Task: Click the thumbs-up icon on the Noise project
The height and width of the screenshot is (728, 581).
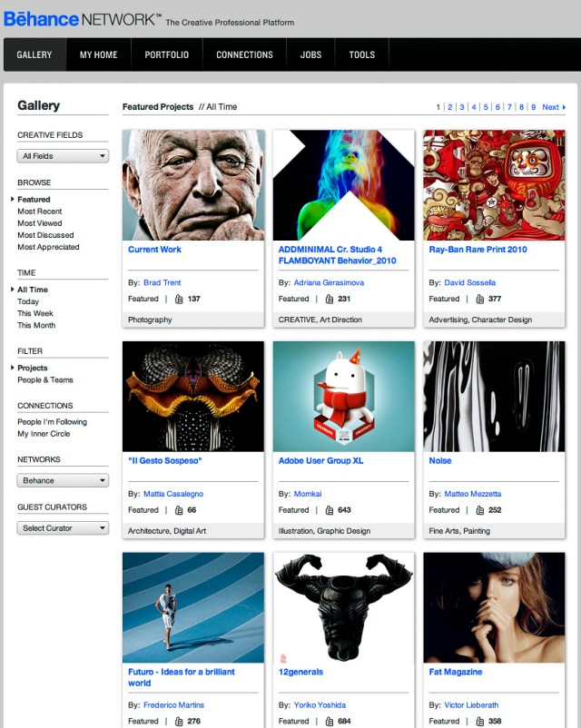Action: click(479, 510)
